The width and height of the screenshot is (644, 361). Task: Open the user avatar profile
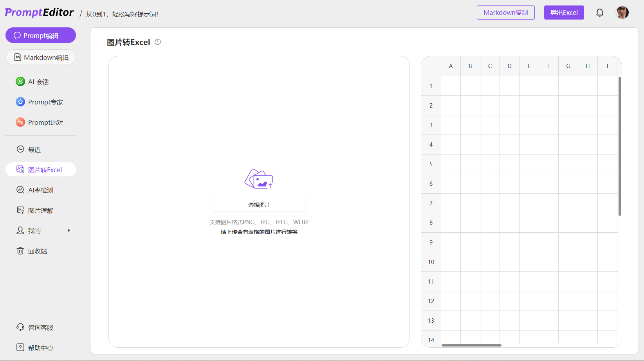(x=622, y=13)
